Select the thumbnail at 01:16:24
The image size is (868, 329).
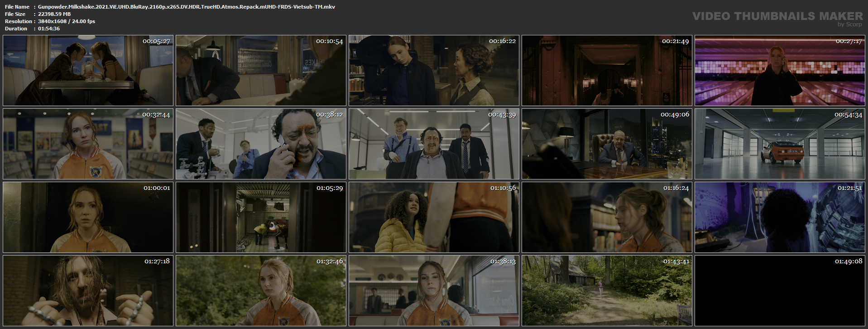607,218
